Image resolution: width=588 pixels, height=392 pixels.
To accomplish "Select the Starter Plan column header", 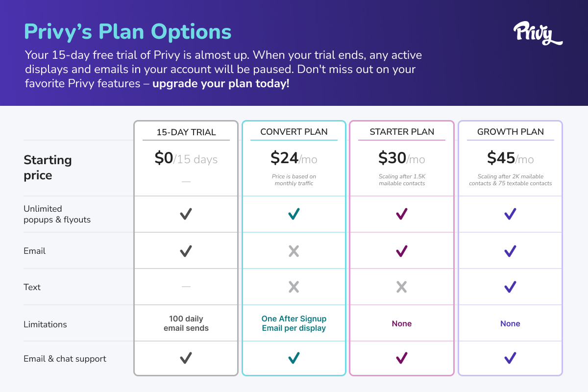I will tap(402, 132).
